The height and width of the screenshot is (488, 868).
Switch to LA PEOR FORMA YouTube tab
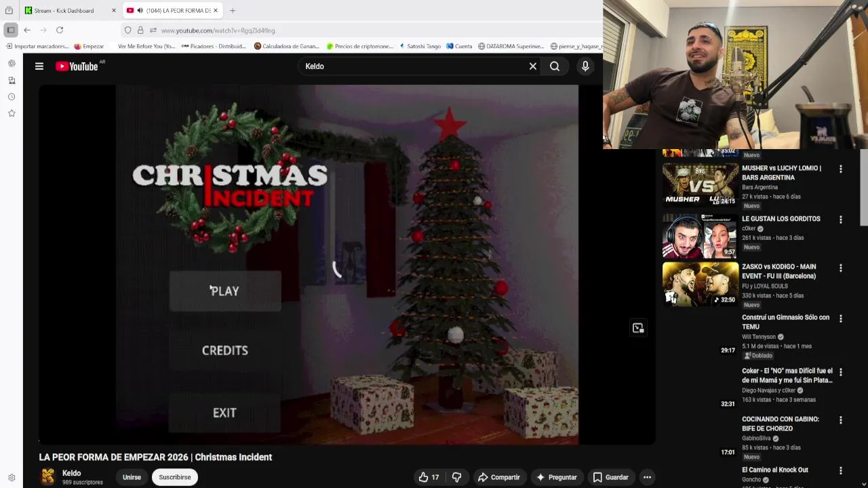point(179,11)
